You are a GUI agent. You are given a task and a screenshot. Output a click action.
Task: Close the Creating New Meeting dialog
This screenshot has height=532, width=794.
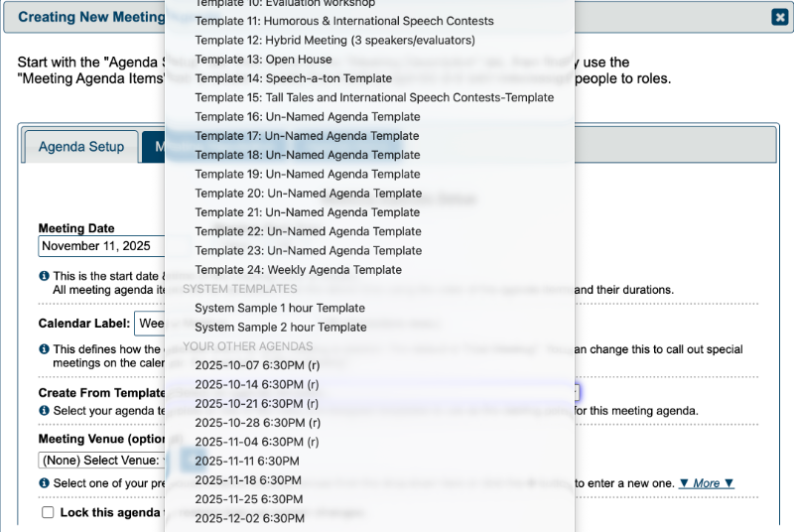pyautogui.click(x=779, y=17)
